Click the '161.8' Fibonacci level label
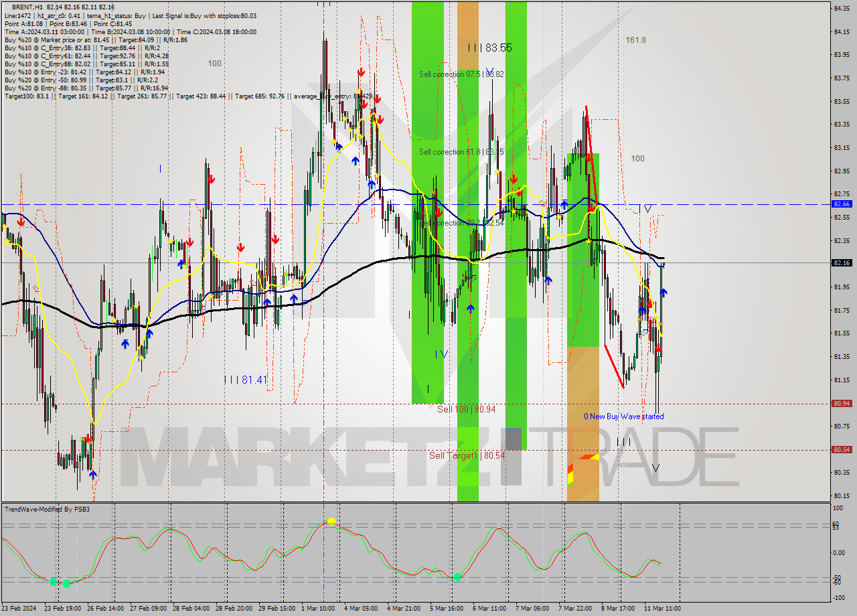Viewport: 857px width, 616px height. [x=635, y=40]
